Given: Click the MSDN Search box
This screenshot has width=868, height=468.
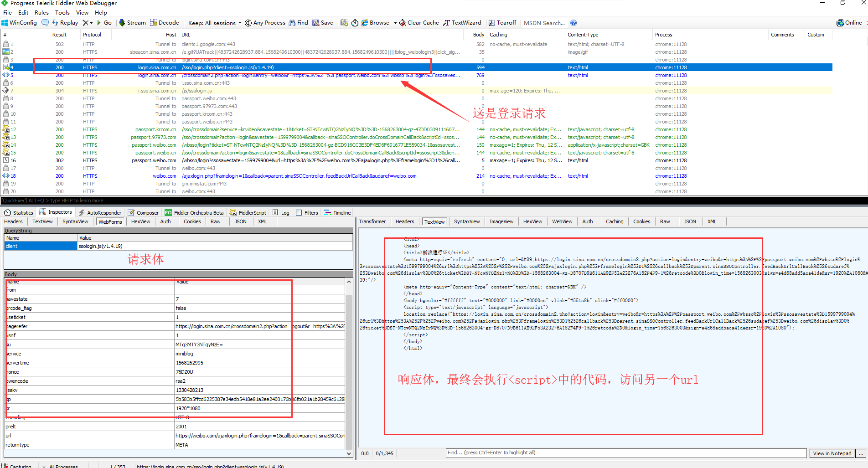Looking at the screenshot, I should pyautogui.click(x=544, y=23).
